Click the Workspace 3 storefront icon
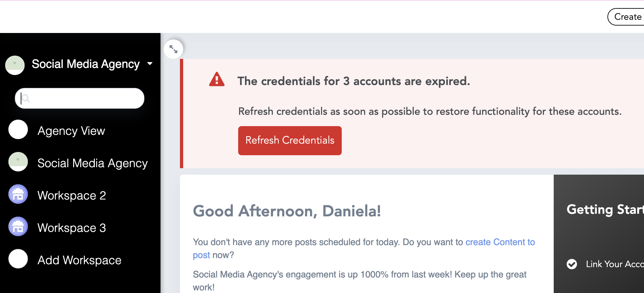 click(x=18, y=226)
